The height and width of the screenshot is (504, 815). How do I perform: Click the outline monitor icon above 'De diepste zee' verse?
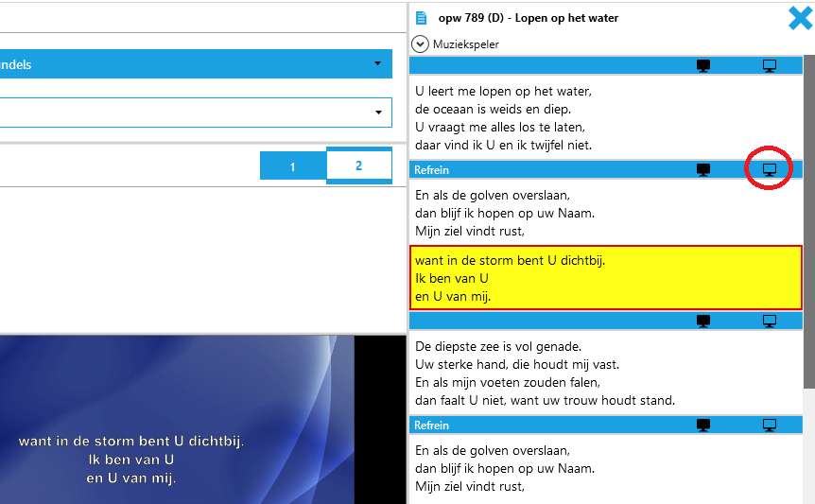tap(770, 322)
